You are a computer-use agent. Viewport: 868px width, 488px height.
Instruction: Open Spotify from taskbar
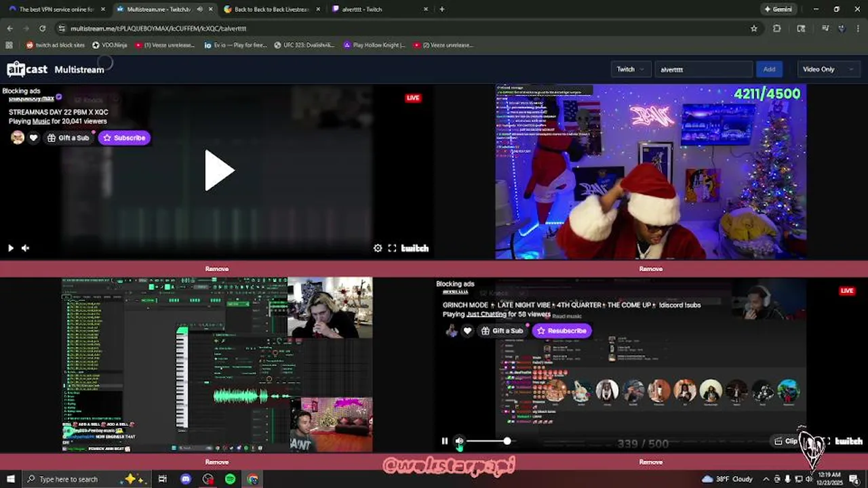coord(231,479)
